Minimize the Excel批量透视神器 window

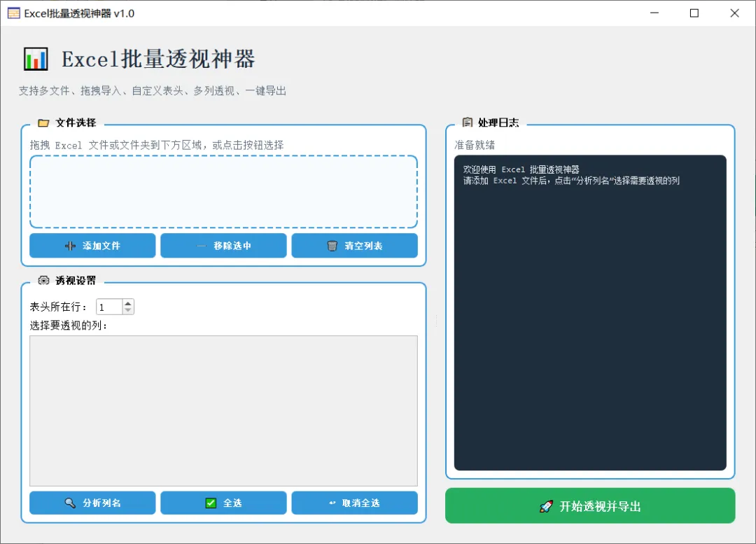pos(654,13)
